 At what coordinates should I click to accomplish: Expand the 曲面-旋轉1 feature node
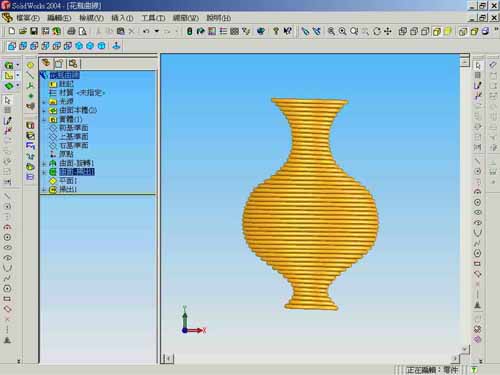[x=44, y=164]
